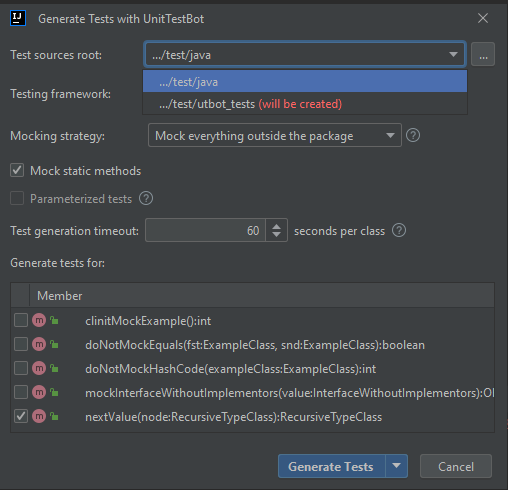Select .../test/java option in list
508x490 pixels.
(305, 82)
